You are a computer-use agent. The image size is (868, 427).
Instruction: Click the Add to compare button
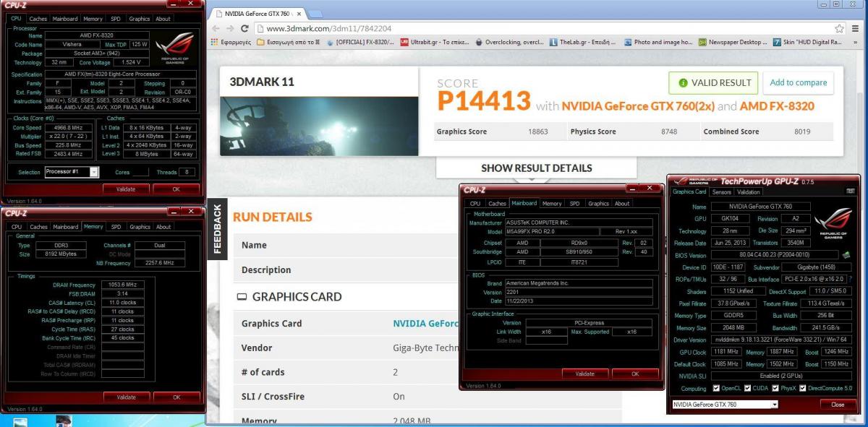[x=798, y=83]
